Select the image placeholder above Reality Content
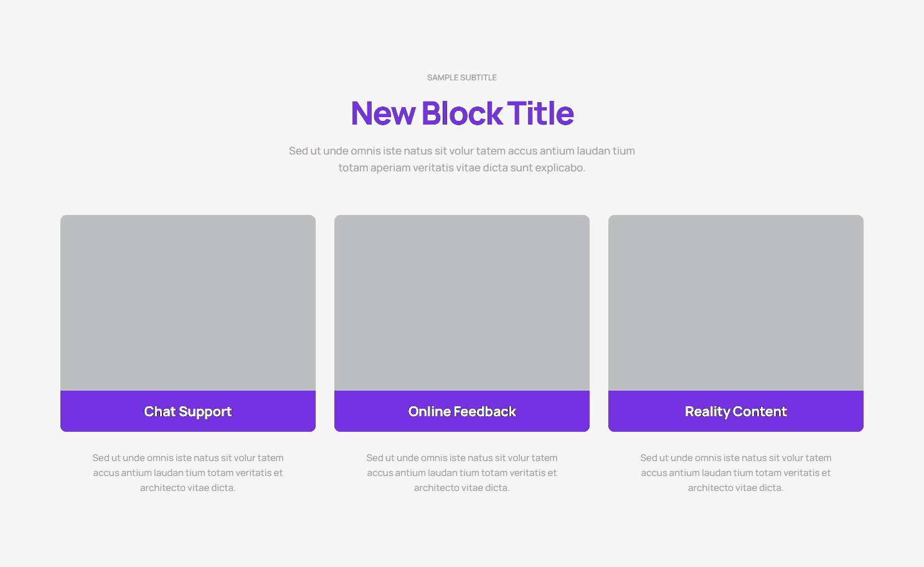The image size is (924, 567). click(x=736, y=303)
